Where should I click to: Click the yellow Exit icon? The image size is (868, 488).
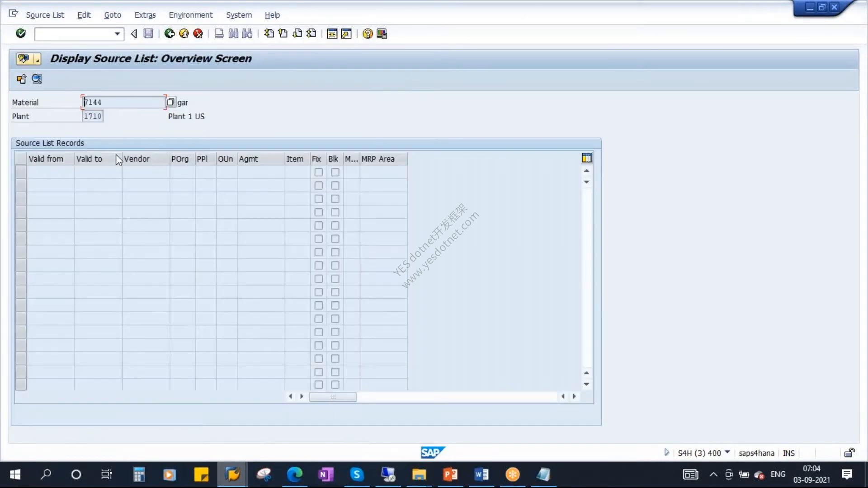pos(184,33)
